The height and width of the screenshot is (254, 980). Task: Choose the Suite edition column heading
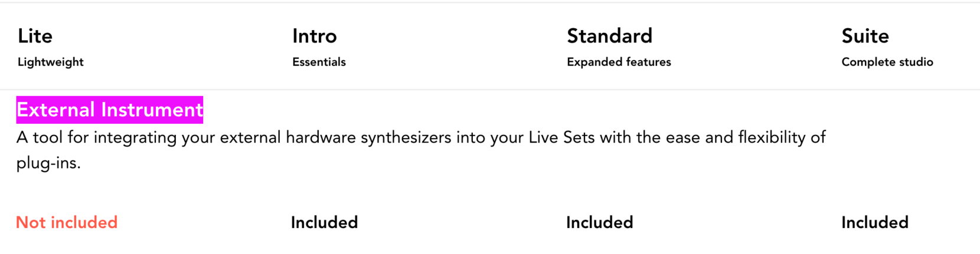point(865,36)
